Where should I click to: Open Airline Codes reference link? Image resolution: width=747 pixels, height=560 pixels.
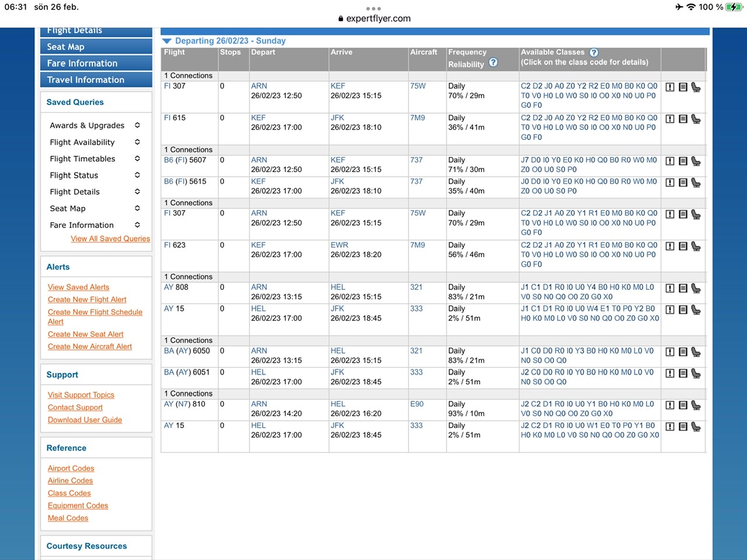point(71,481)
